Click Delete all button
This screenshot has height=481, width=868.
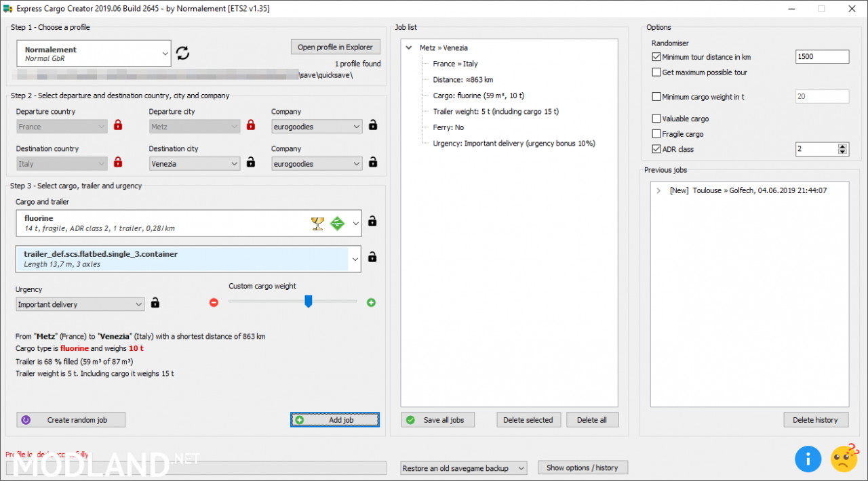pos(592,420)
